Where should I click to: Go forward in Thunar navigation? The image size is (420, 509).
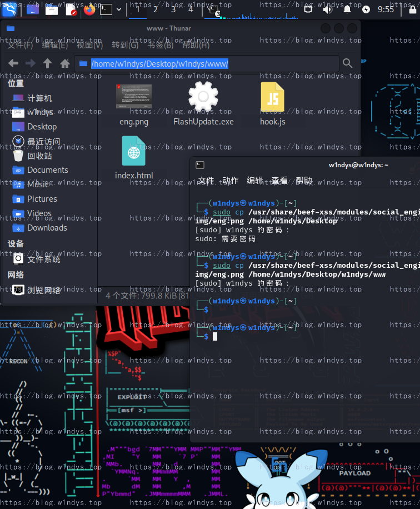30,63
